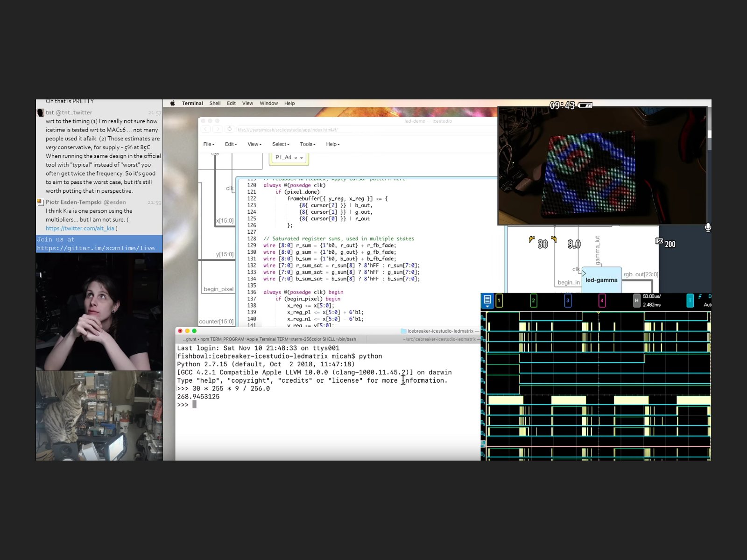This screenshot has width=747, height=560.
Task: Select oscilloscope channel 1 indicator
Action: (x=499, y=301)
